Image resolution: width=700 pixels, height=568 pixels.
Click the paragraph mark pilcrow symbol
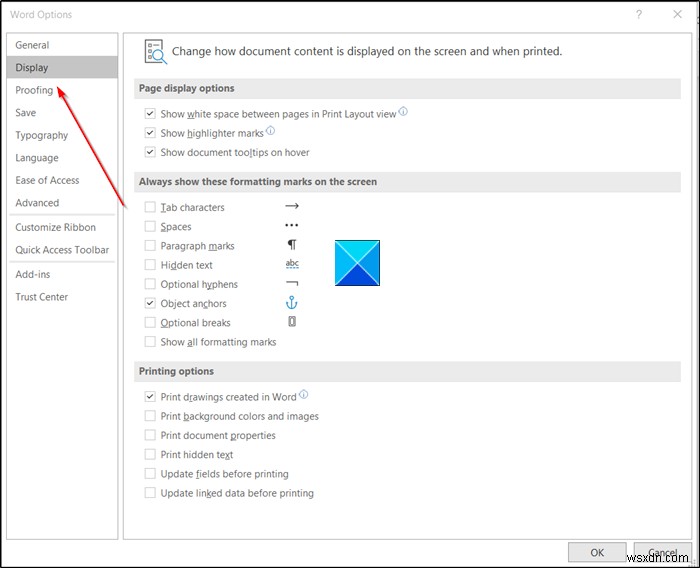[292, 245]
